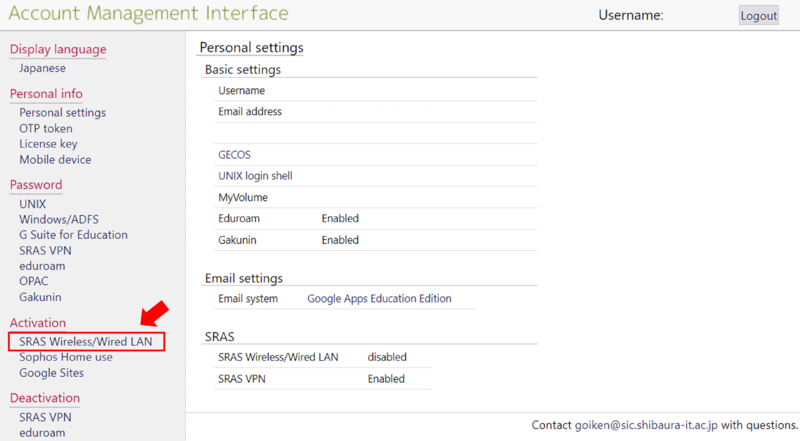Viewport: 800px width, 441px height.
Task: Click the Account Management Interface title
Action: (148, 13)
